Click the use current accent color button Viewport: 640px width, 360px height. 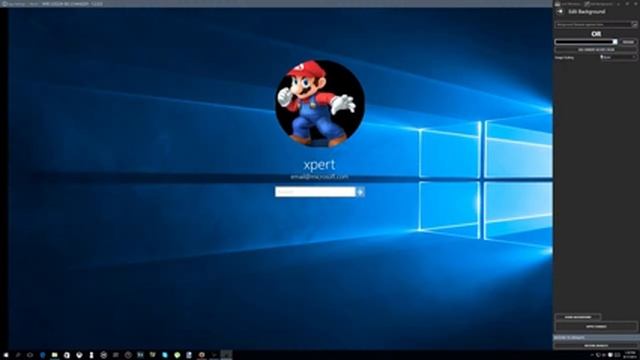(x=596, y=49)
